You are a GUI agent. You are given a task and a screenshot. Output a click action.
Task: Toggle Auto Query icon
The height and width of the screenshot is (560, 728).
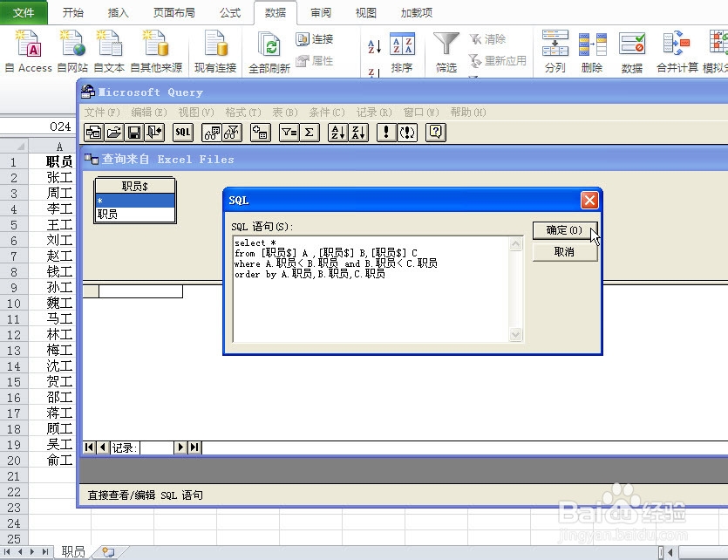[x=407, y=133]
